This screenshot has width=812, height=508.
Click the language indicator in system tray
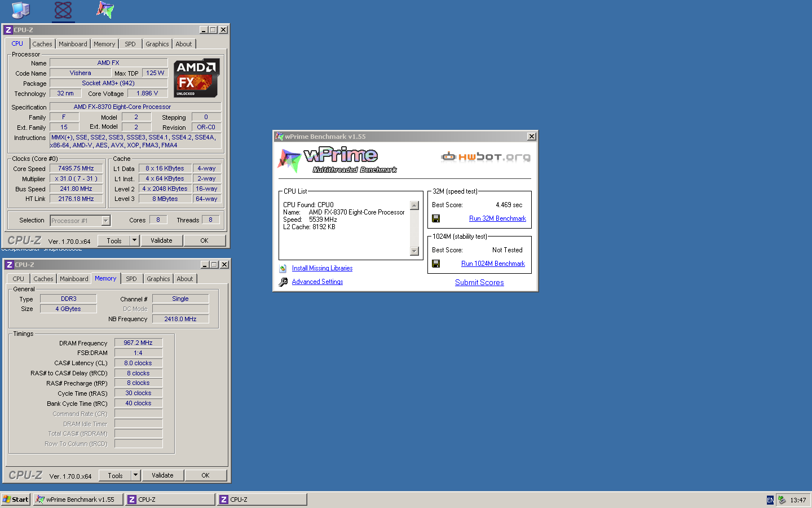point(770,500)
